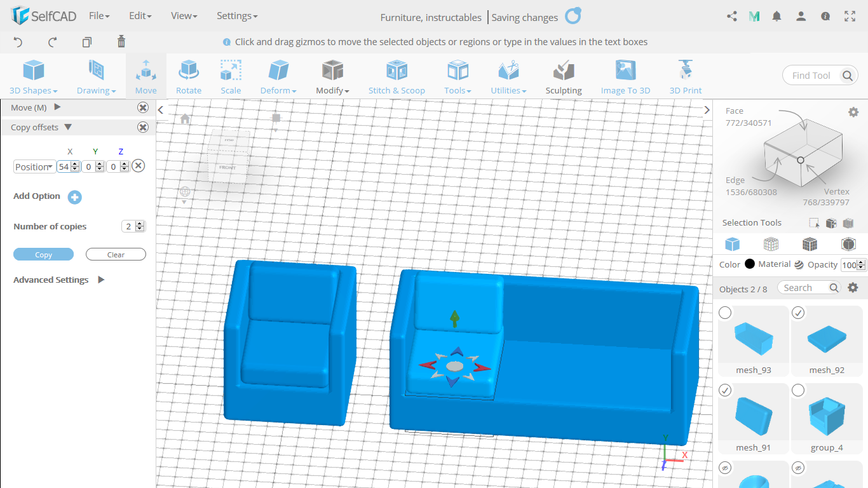
Task: Select the Move tool
Action: pos(146,76)
